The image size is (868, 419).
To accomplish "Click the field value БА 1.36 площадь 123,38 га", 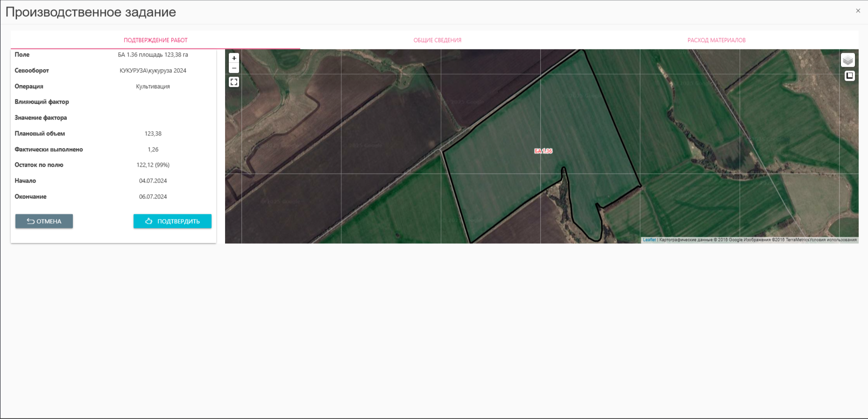I will tap(153, 55).
